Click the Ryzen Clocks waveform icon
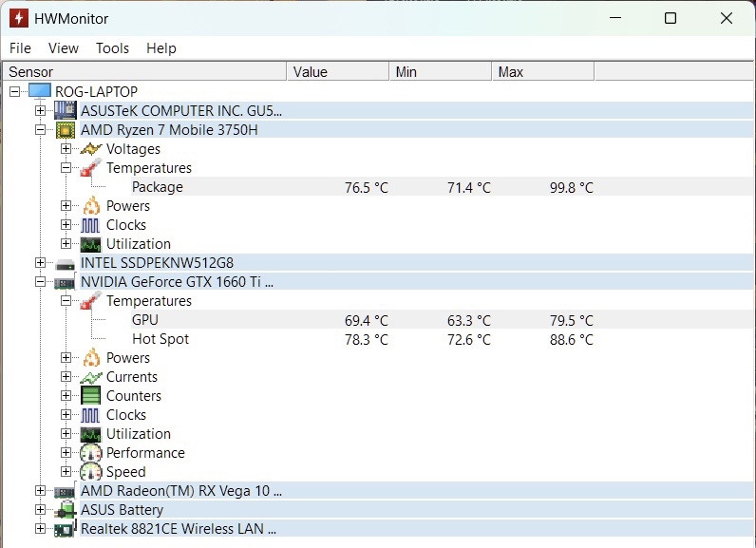Viewport: 756px width, 548px height. [x=90, y=225]
